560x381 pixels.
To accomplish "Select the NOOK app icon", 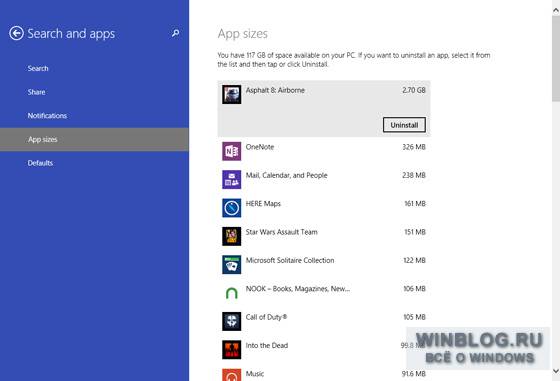I will click(x=231, y=293).
